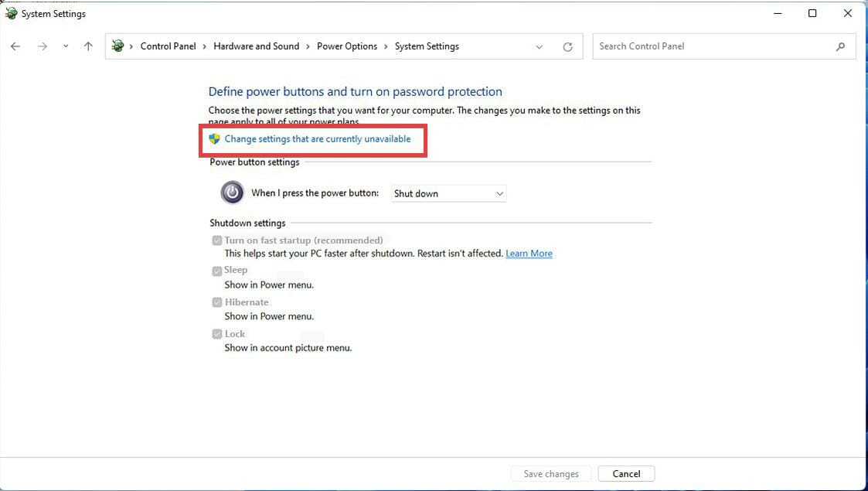
Task: Open the address bar dropdown chevron
Action: coord(539,46)
